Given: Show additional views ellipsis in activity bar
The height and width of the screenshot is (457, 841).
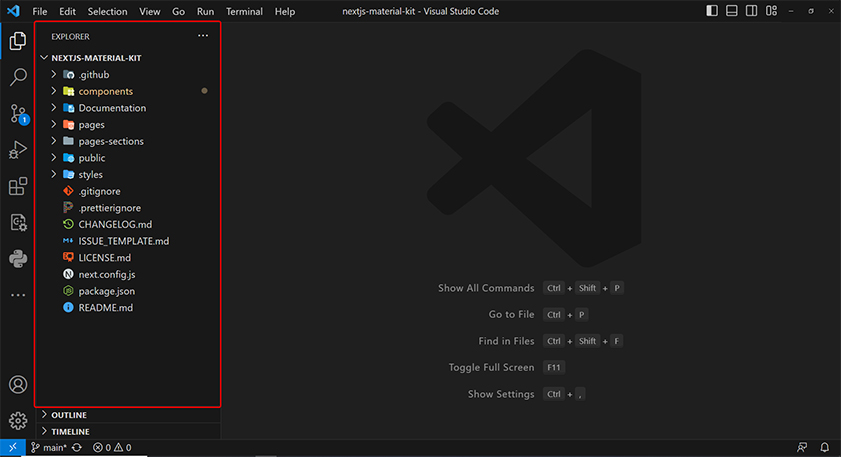Looking at the screenshot, I should point(18,295).
